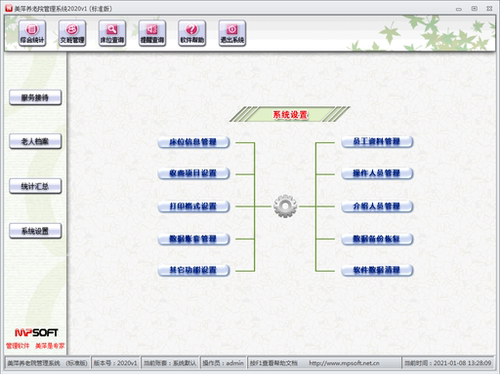
Task: Open the 综合统计 toolbar icon
Action: [x=32, y=33]
